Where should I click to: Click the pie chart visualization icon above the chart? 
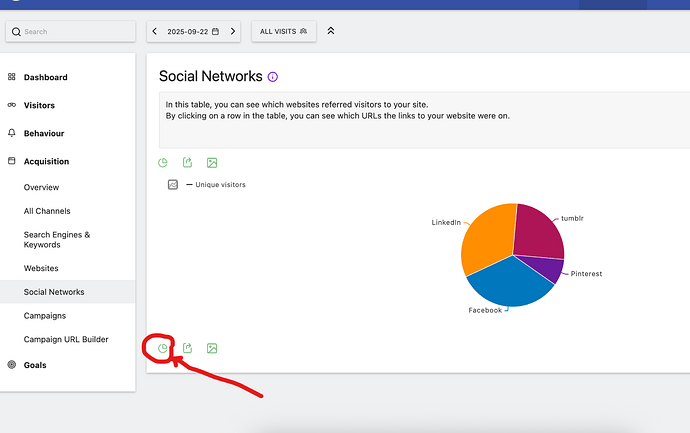click(x=163, y=163)
